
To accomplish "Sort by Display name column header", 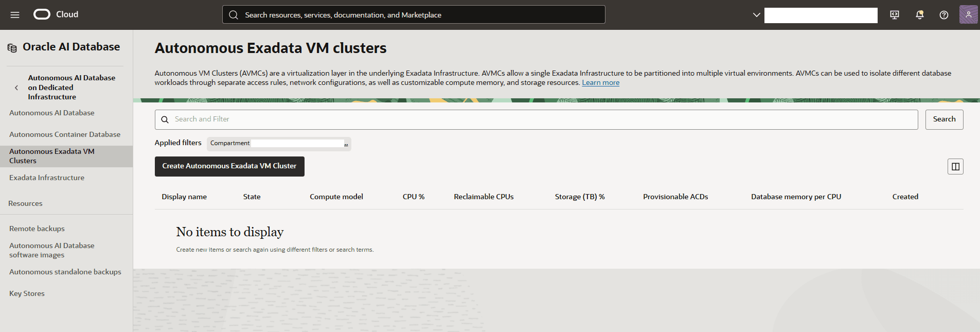I will click(184, 197).
